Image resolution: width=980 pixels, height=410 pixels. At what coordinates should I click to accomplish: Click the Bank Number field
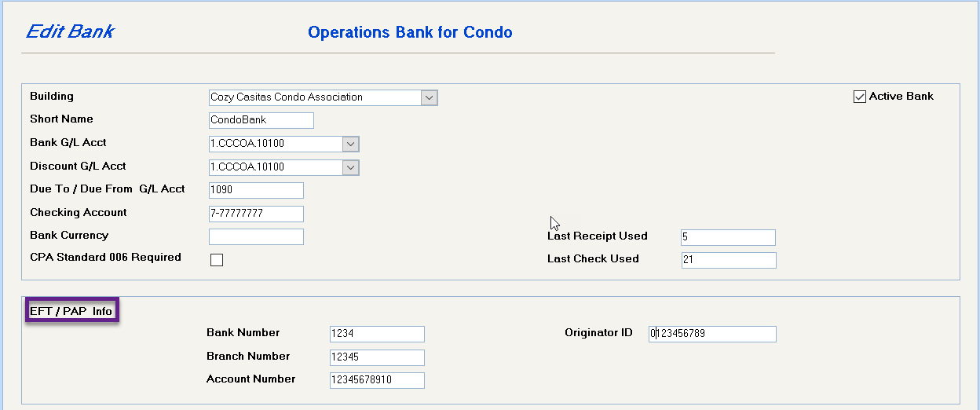(377, 334)
